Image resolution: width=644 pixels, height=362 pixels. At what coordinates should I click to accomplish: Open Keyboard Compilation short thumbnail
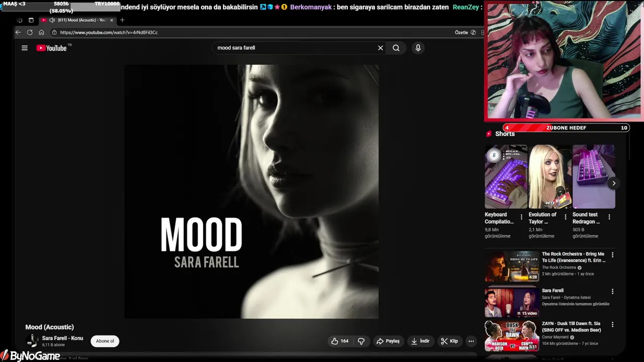pyautogui.click(x=506, y=176)
